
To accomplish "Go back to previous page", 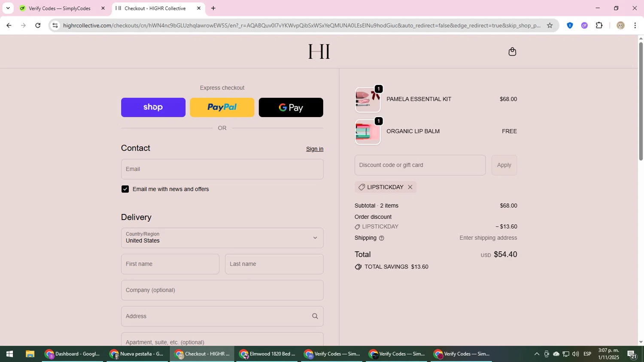I will [9, 25].
